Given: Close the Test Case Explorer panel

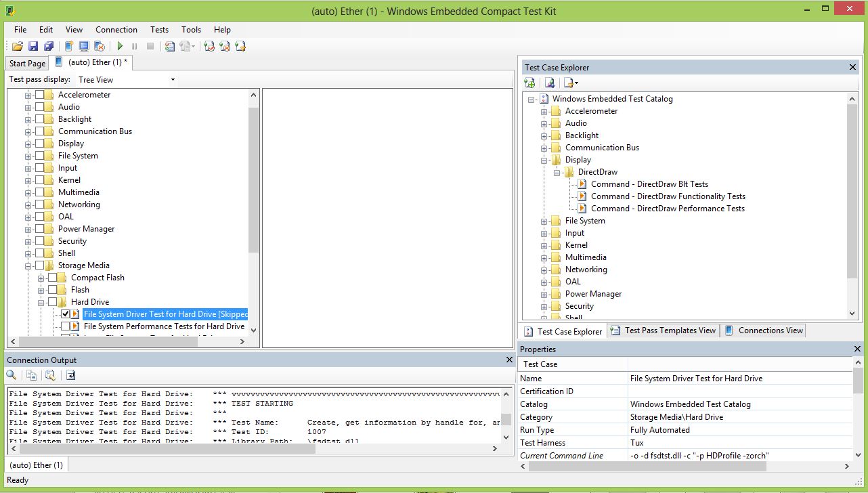Looking at the screenshot, I should [853, 67].
